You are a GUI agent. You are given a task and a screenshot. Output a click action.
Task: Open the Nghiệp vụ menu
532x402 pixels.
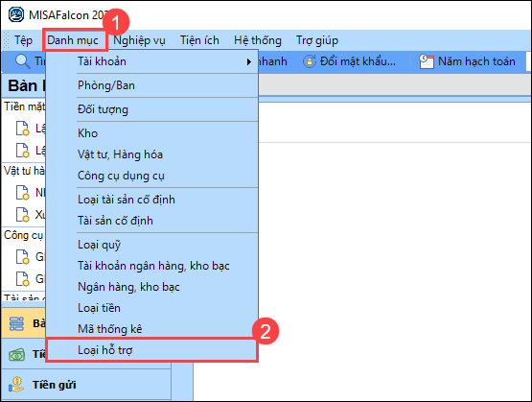coord(139,40)
